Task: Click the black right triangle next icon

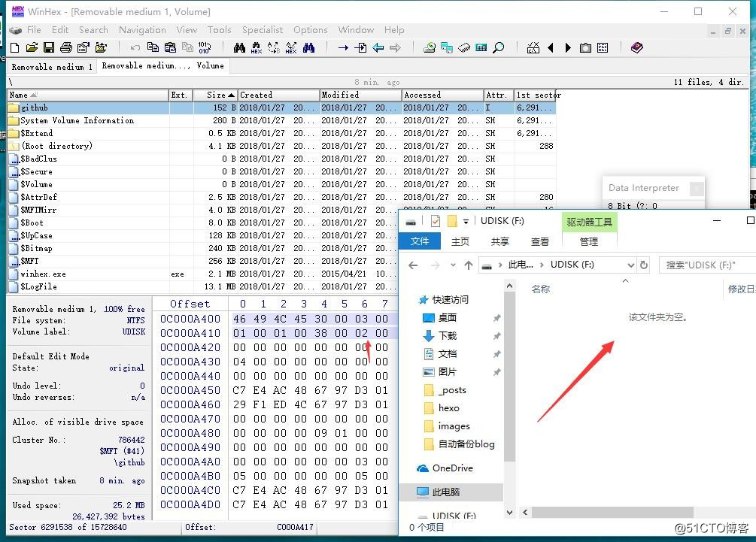Action: click(568, 47)
